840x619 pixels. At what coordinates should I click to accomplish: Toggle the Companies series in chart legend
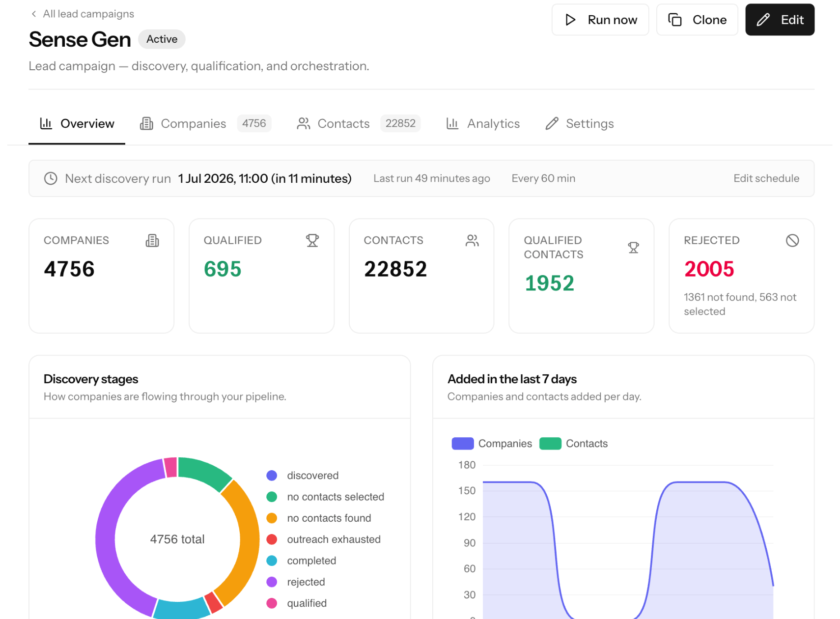tap(491, 444)
